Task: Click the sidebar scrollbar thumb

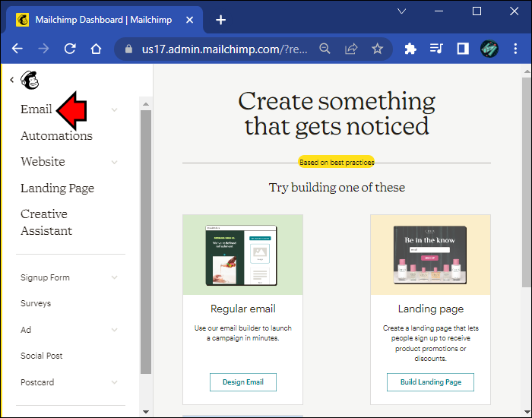Action: click(x=146, y=242)
